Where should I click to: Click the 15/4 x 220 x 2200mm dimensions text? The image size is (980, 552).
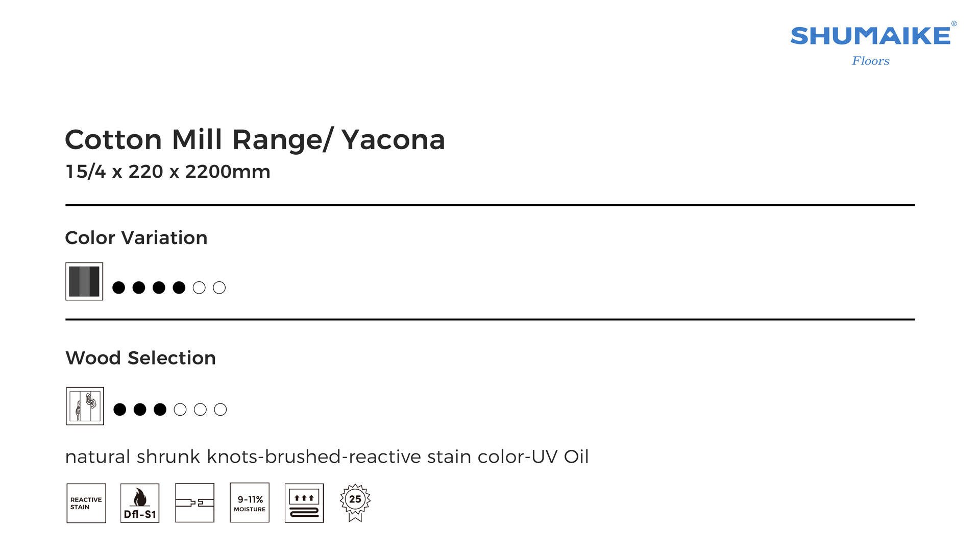(x=168, y=172)
